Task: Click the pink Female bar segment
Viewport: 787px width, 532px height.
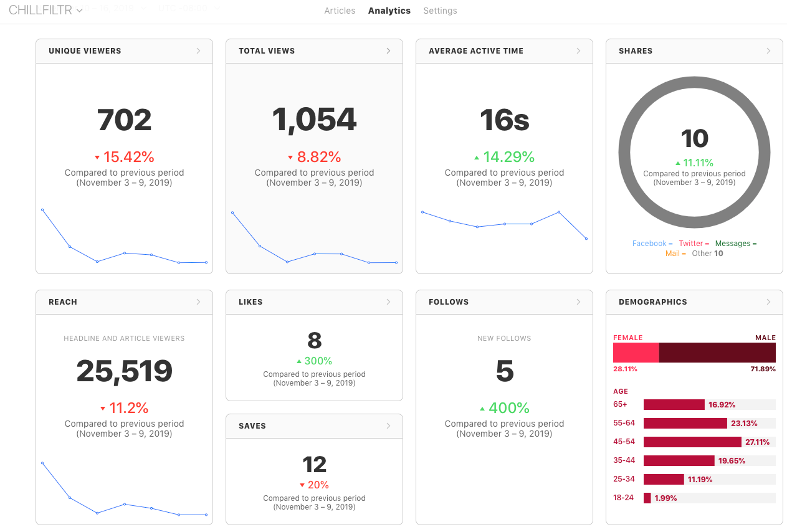Action: [636, 353]
